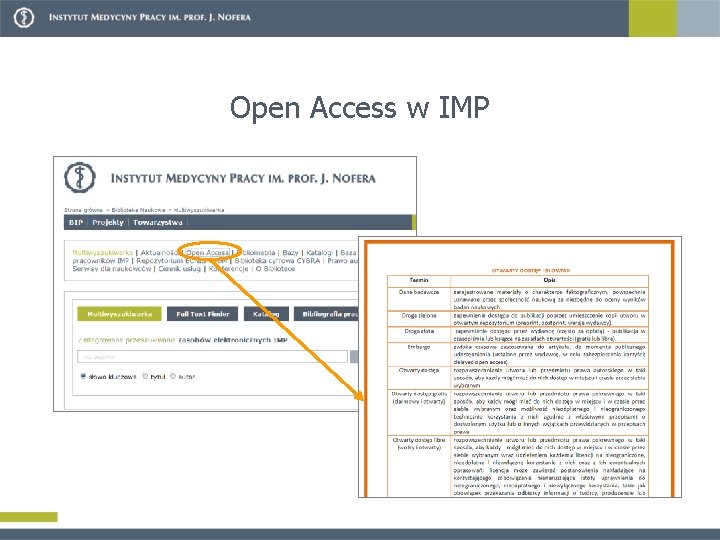Image resolution: width=720 pixels, height=540 pixels.
Task: Click the 'Dane badawcze' glossary term
Action: click(x=419, y=292)
